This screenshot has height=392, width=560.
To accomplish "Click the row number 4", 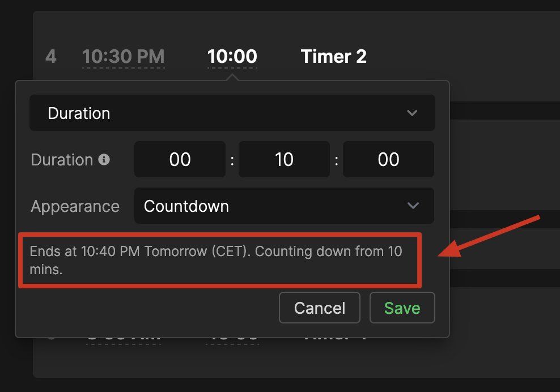I will [51, 57].
